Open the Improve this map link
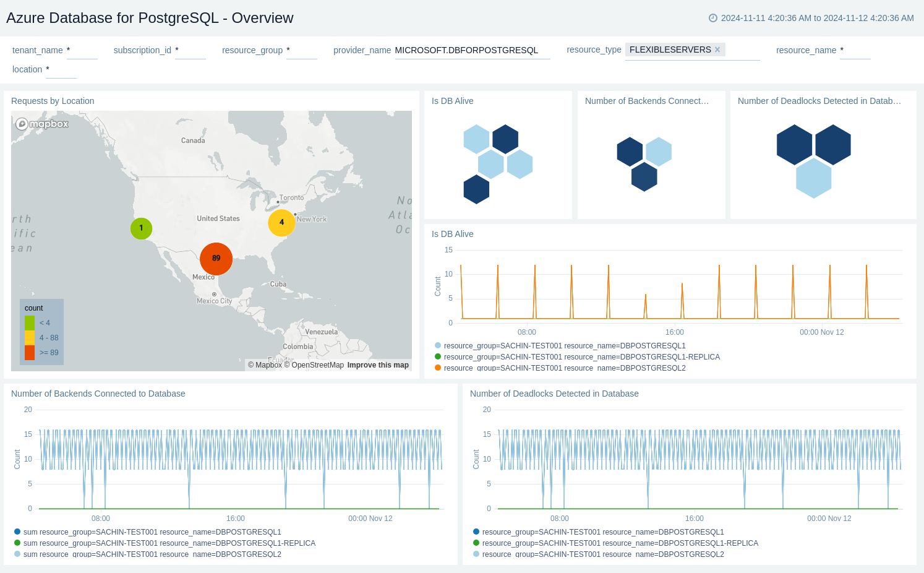924x573 pixels. (378, 365)
